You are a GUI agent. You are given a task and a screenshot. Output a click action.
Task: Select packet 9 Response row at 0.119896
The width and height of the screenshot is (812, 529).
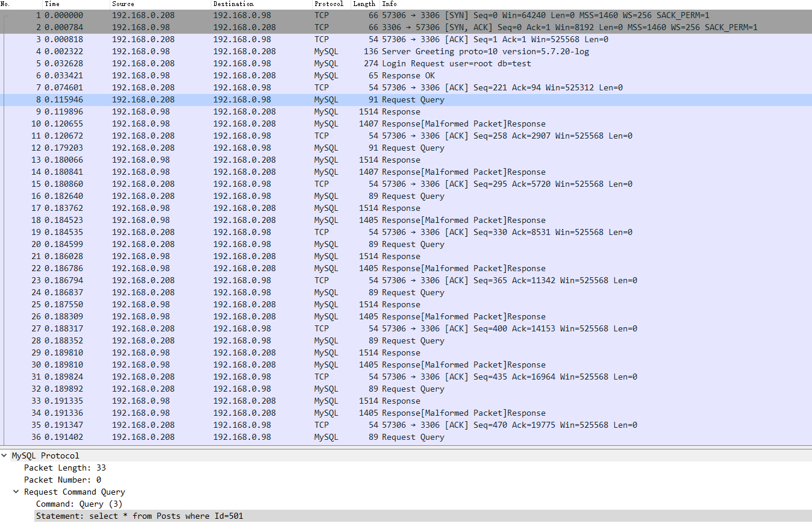coord(406,111)
